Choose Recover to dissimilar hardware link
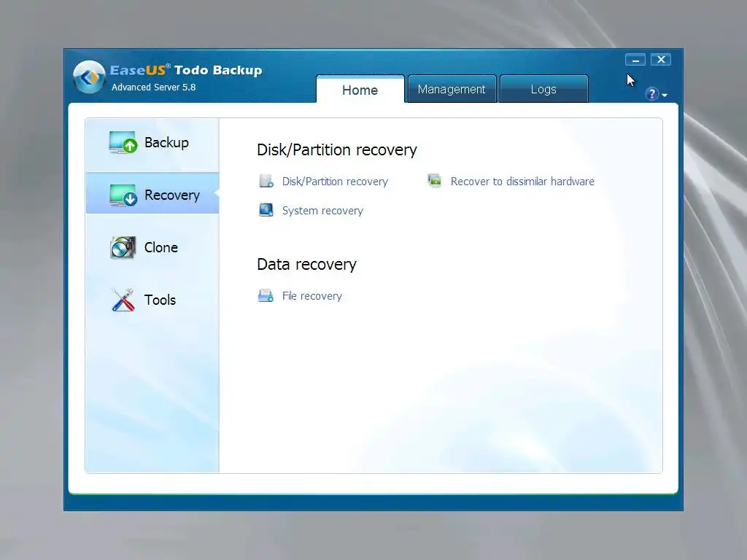 [x=522, y=182]
